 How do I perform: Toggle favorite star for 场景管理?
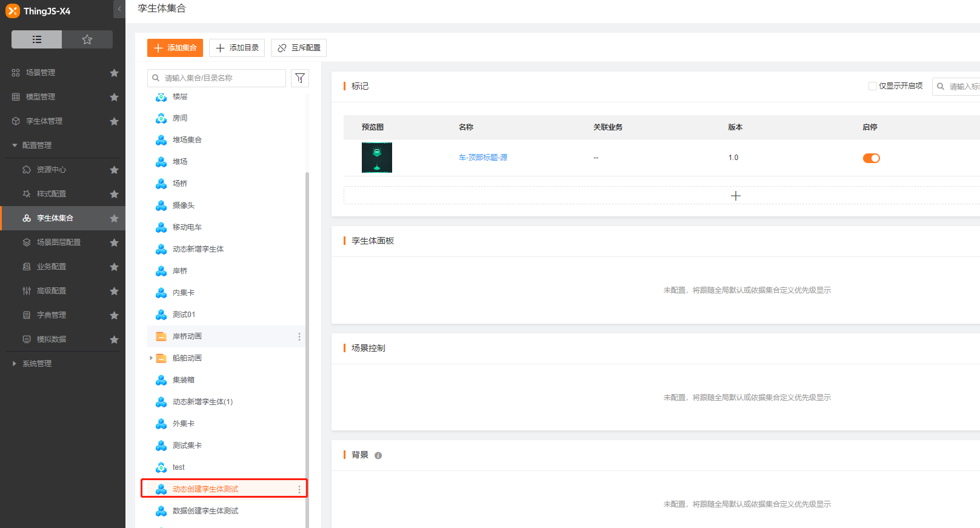click(x=114, y=73)
